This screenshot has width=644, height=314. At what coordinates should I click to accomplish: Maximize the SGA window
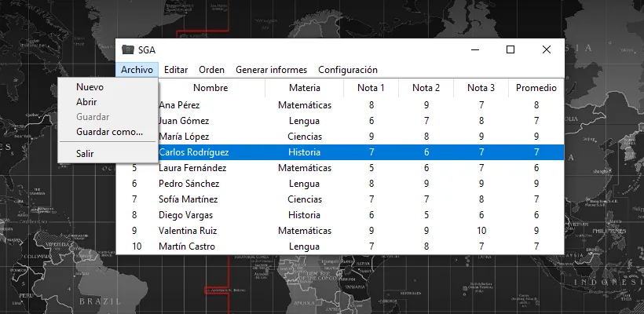(x=510, y=49)
